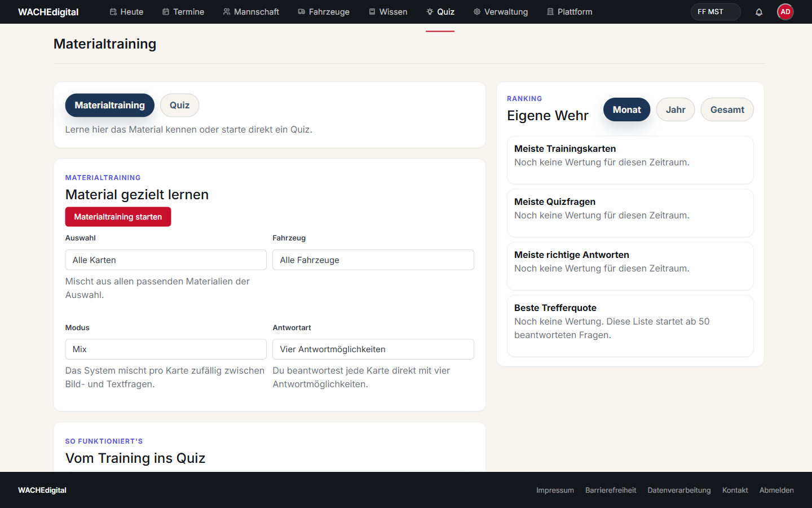Click the truck icon beside Fahrzeuge
Viewport: 812px width, 508px height.
point(302,12)
